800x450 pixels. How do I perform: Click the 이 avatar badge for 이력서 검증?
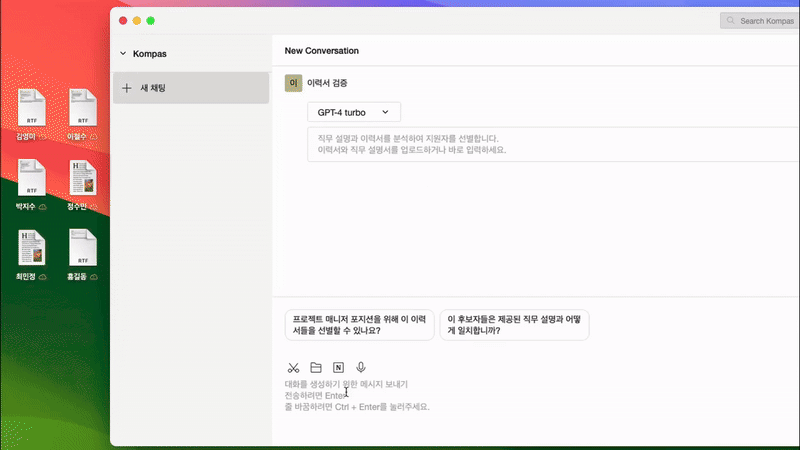293,83
